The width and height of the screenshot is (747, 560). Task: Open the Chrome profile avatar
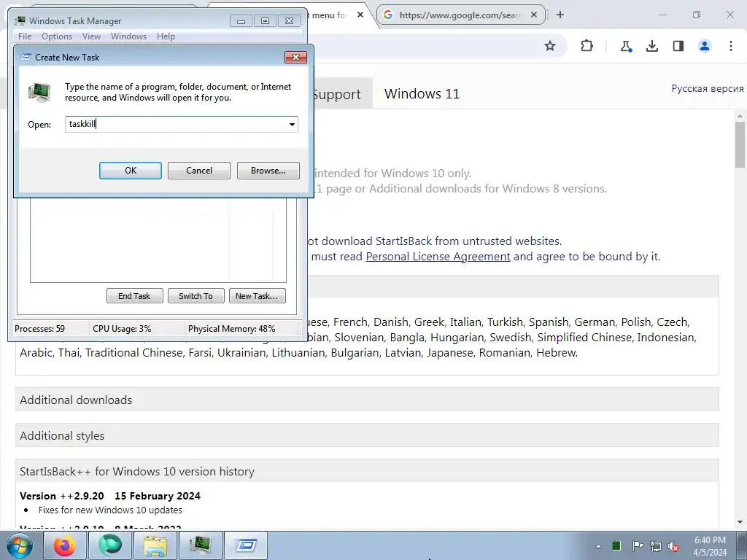pyautogui.click(x=704, y=46)
